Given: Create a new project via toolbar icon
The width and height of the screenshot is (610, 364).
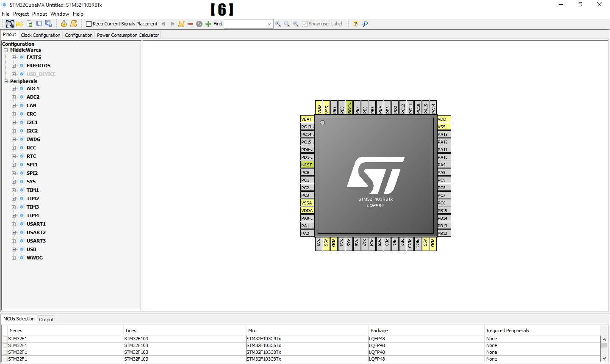Looking at the screenshot, I should click(10, 24).
